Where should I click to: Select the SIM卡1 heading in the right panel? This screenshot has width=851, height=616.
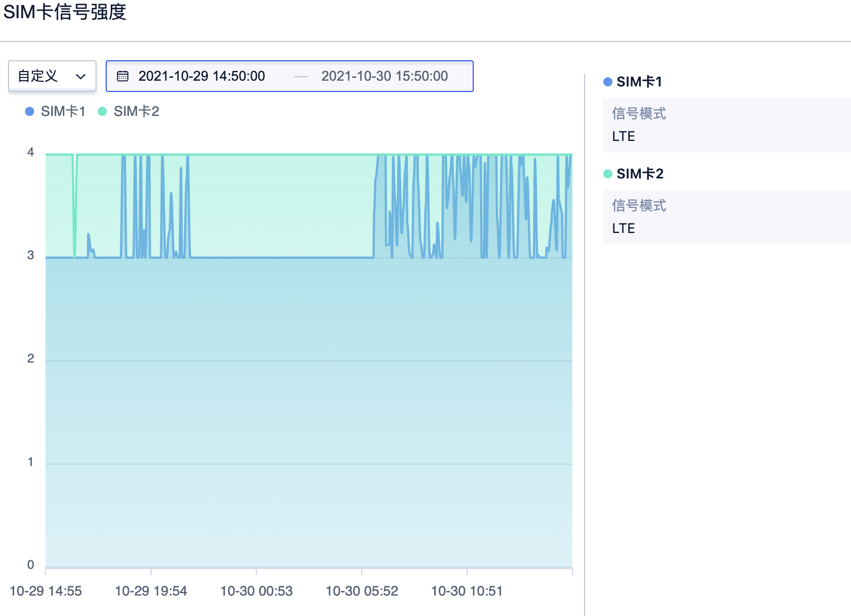[x=639, y=82]
